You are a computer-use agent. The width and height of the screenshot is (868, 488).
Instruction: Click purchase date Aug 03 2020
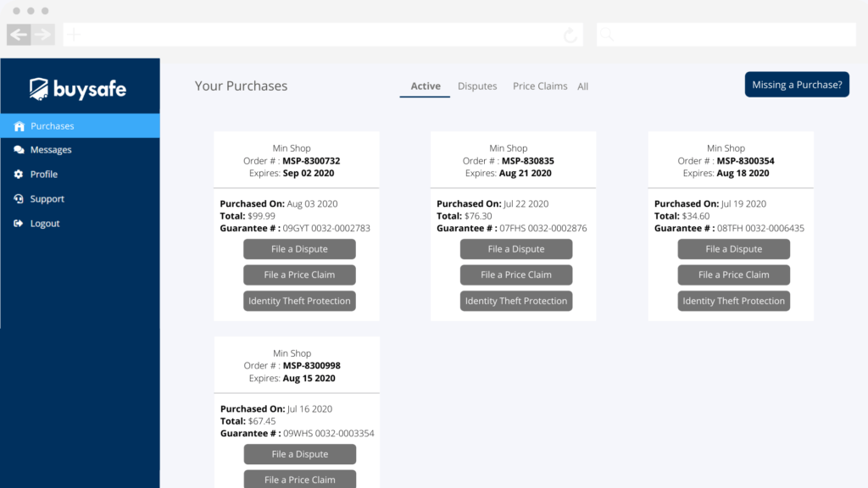tap(312, 203)
